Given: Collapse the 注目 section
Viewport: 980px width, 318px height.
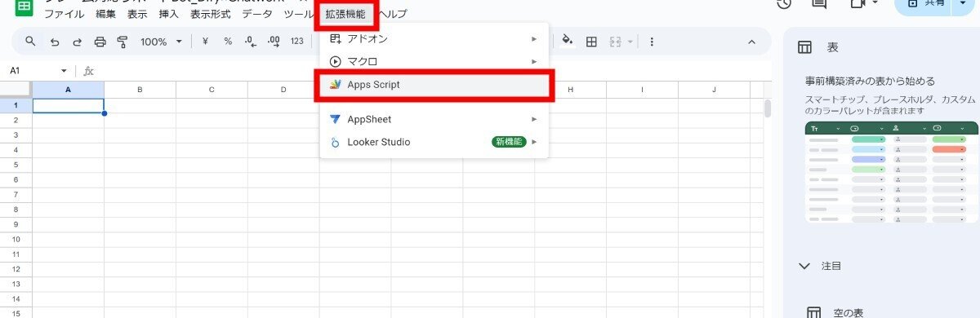Looking at the screenshot, I should click(x=804, y=266).
